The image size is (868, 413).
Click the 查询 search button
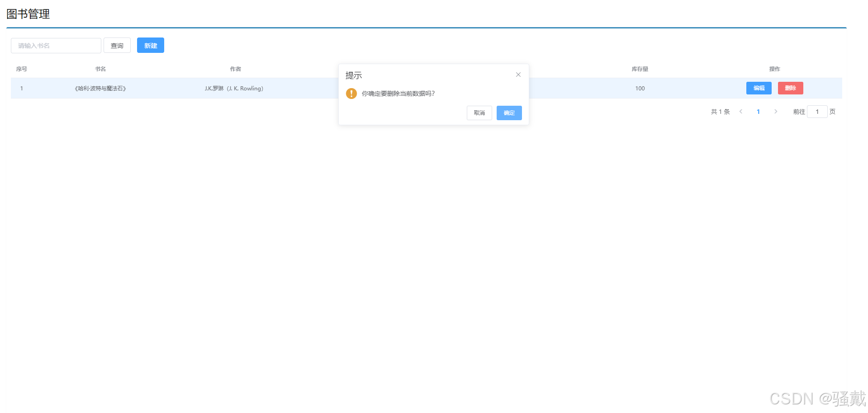[x=117, y=45]
